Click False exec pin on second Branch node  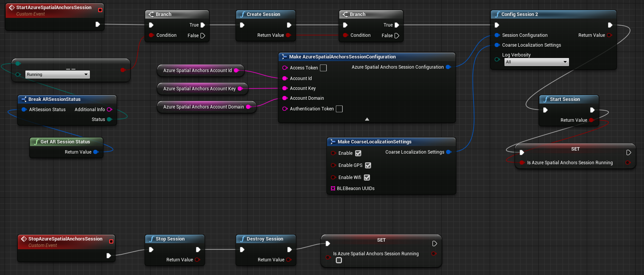click(x=397, y=36)
